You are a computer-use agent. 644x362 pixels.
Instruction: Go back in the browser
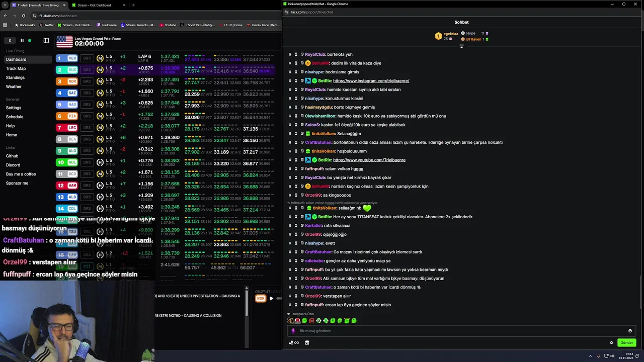6,16
